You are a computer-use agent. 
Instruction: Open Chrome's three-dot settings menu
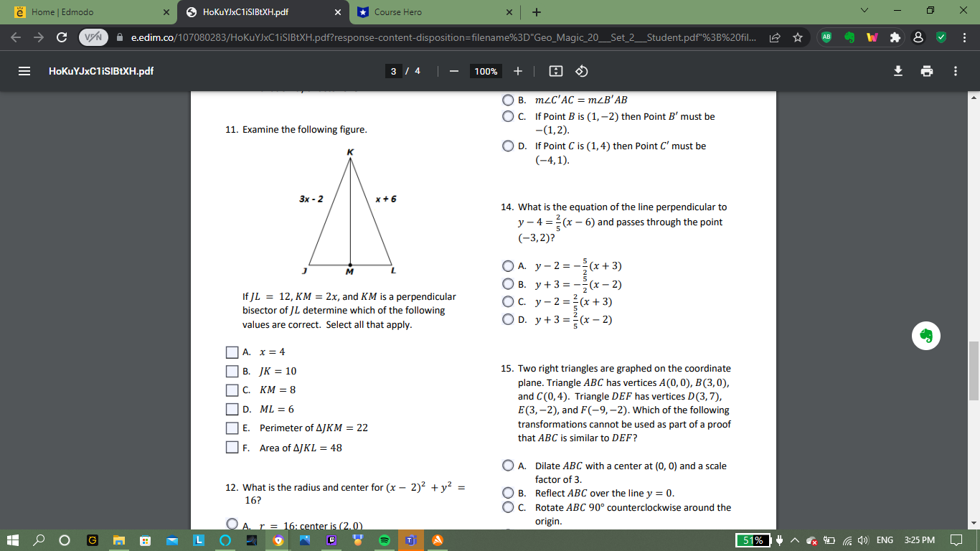965,37
